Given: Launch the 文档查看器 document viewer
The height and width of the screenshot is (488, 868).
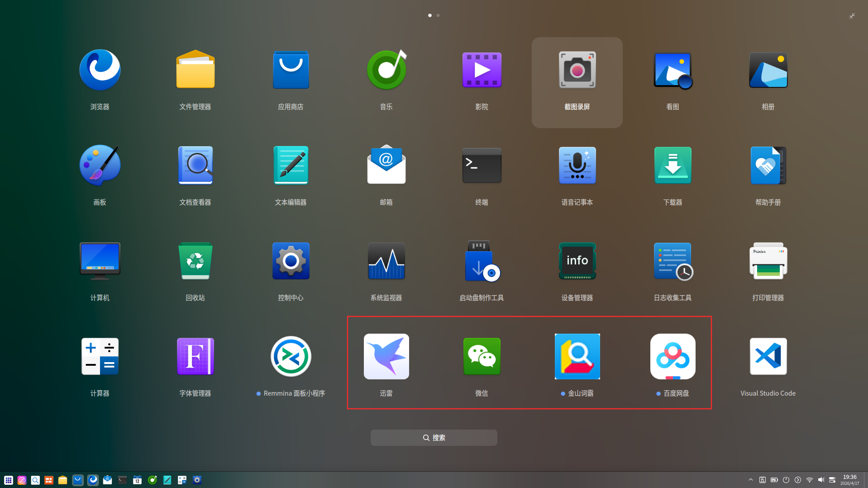Looking at the screenshot, I should point(196,166).
